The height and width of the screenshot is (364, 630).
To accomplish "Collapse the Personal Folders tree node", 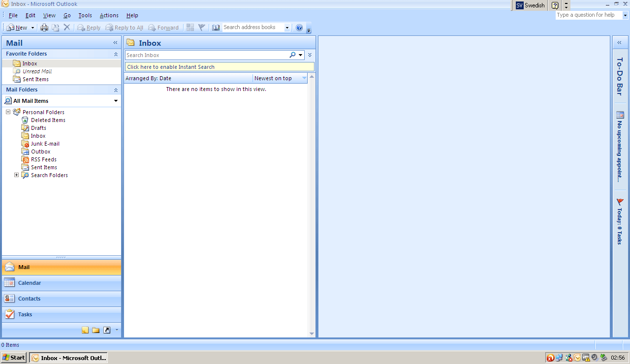I will 8,112.
